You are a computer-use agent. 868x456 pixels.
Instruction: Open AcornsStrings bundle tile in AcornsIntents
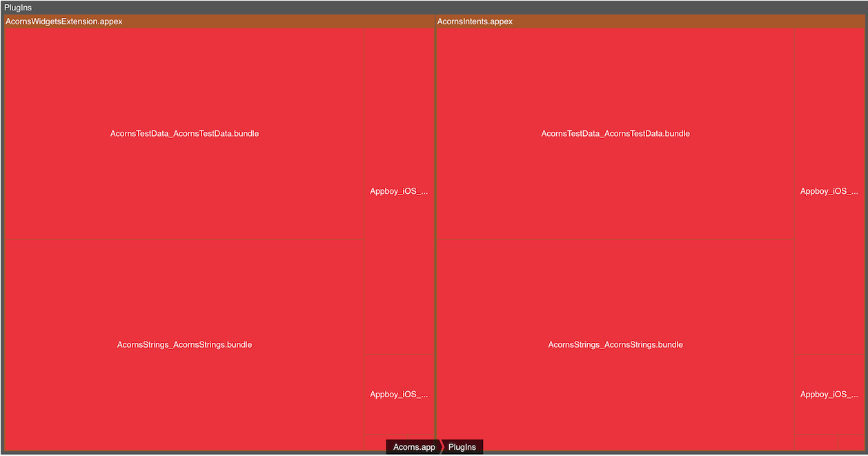point(615,345)
